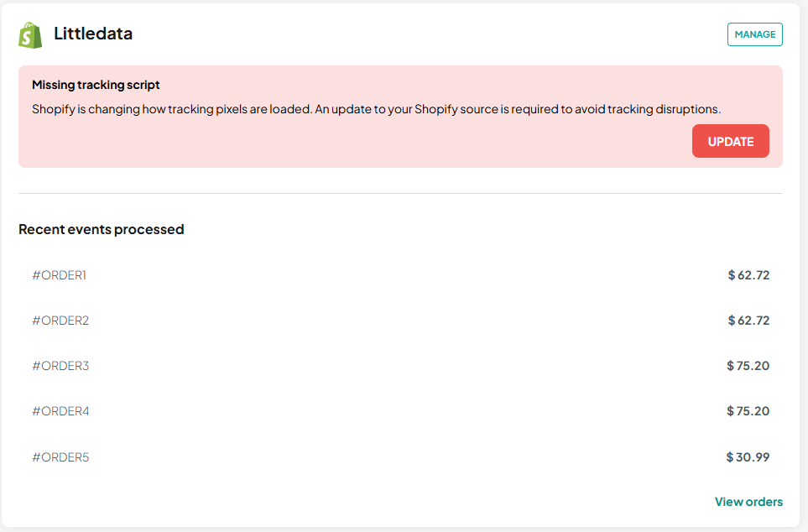Viewport: 808px width, 532px height.
Task: Select the #ORDER3 row
Action: pyautogui.click(x=400, y=366)
